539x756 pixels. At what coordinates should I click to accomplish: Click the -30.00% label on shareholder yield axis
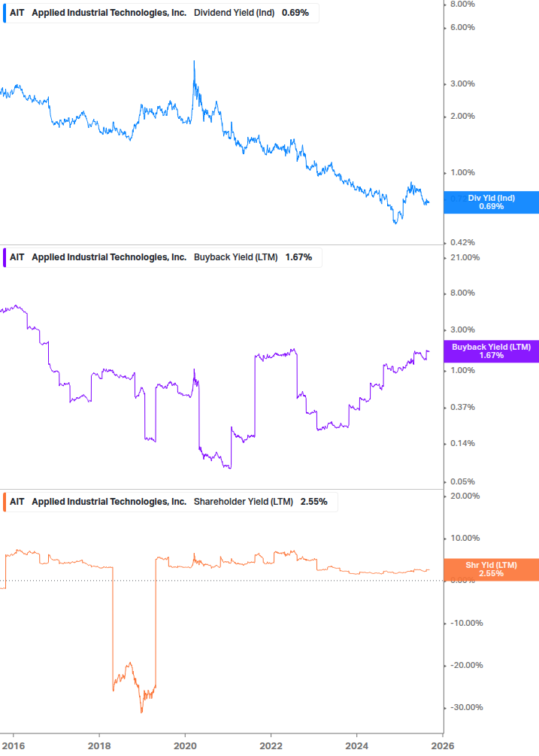coord(464,708)
